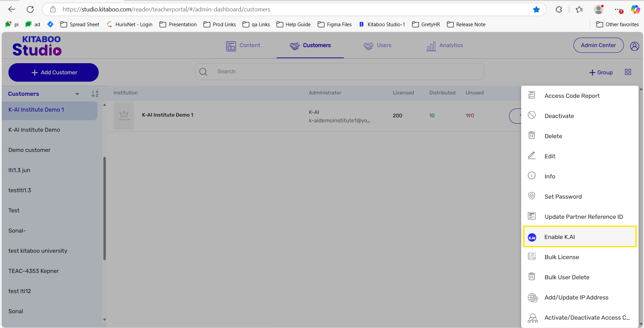
Task: Choose Delete from the menu
Action: tap(580, 136)
